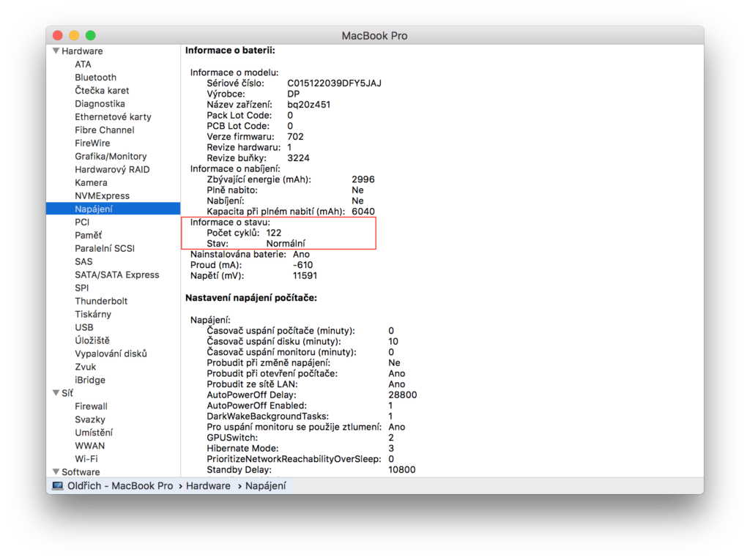Select Tiskárny in the sidebar

pyautogui.click(x=93, y=314)
